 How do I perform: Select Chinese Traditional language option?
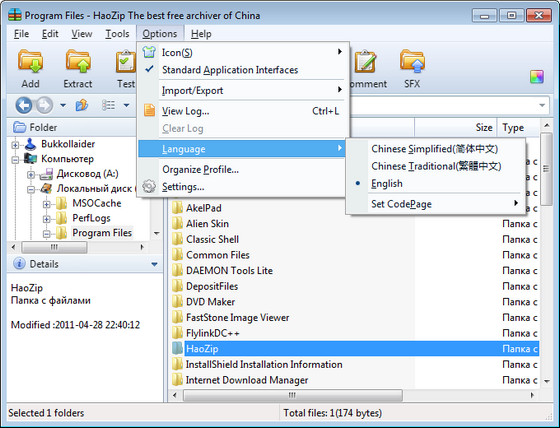(436, 166)
